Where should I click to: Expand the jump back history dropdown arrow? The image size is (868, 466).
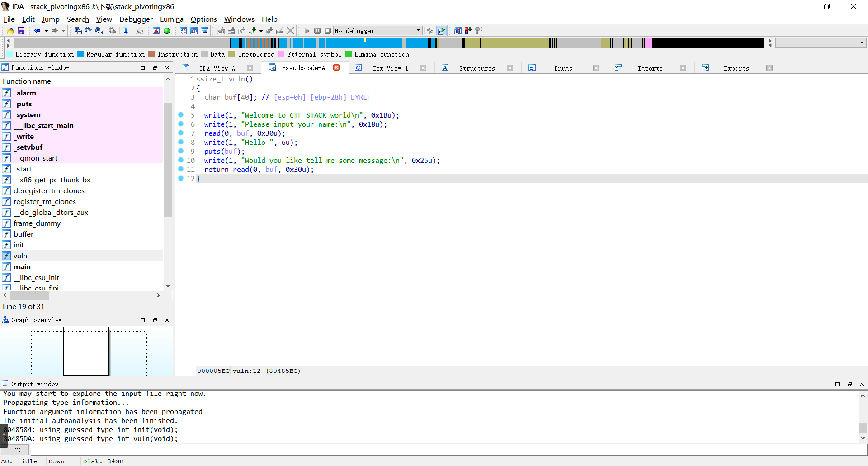46,31
